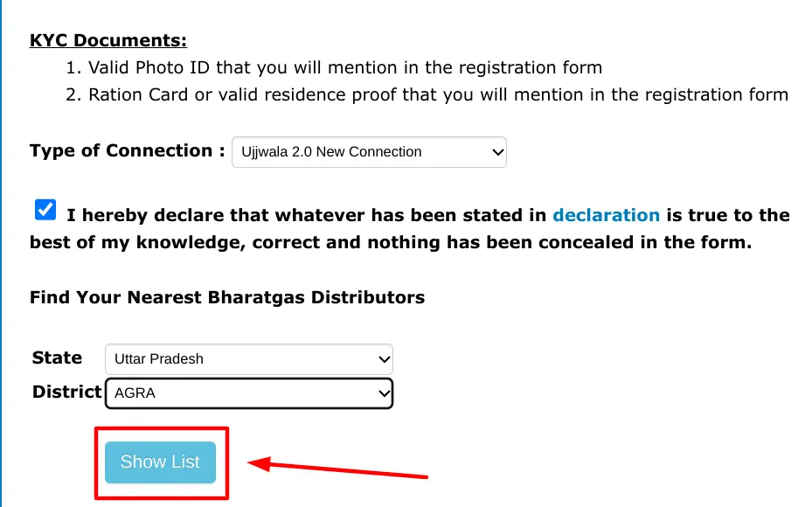Image resolution: width=812 pixels, height=507 pixels.
Task: Uncheck the declaration agreement checkbox
Action: 45,211
